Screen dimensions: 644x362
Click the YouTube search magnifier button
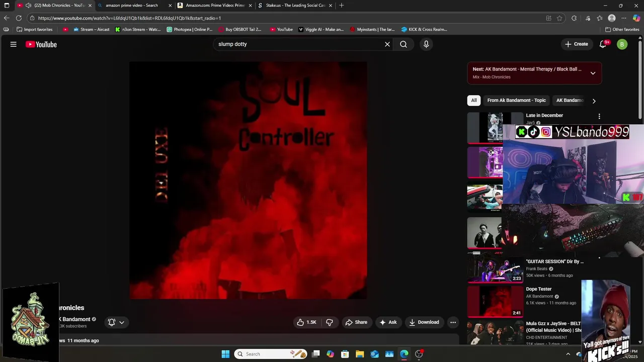click(x=404, y=44)
